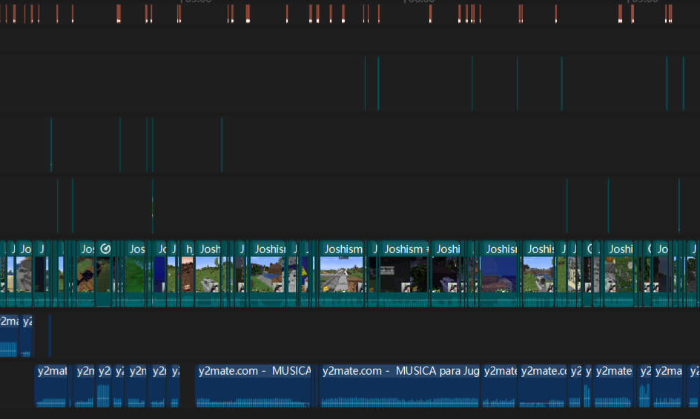Click the leftmost orange marker on the ruler
Viewport: 700px width, 419px height.
1,13
